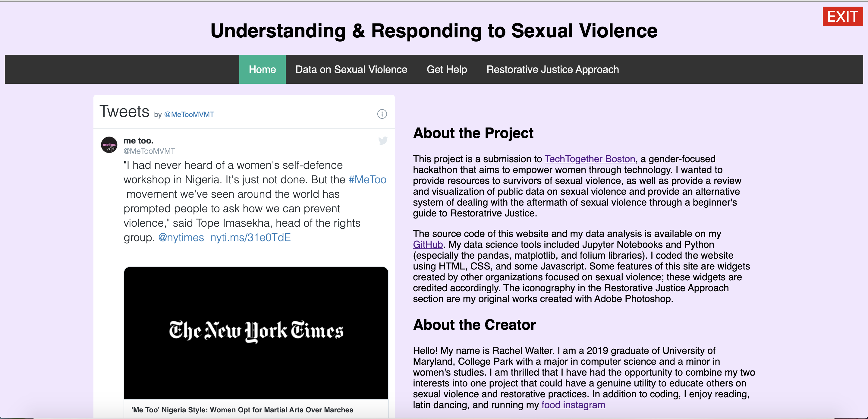This screenshot has width=868, height=419.
Task: Click the me too. account name
Action: click(x=138, y=140)
